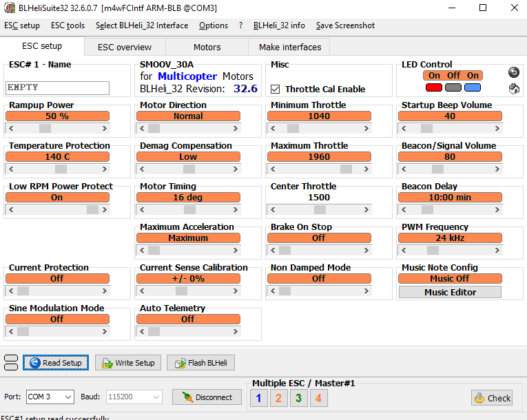Click the scroll-left arrow under Rampup Power
The width and height of the screenshot is (527, 420).
click(11, 128)
